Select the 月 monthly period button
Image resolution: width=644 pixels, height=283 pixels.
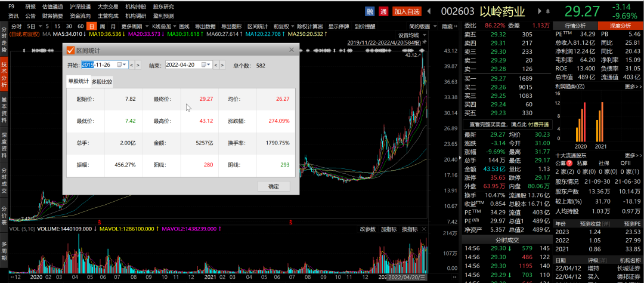[x=113, y=26]
